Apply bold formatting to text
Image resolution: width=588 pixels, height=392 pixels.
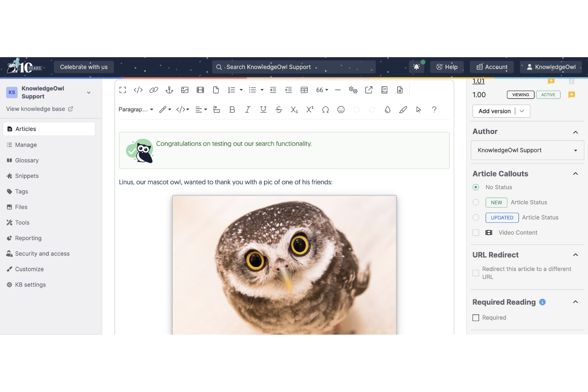point(232,109)
